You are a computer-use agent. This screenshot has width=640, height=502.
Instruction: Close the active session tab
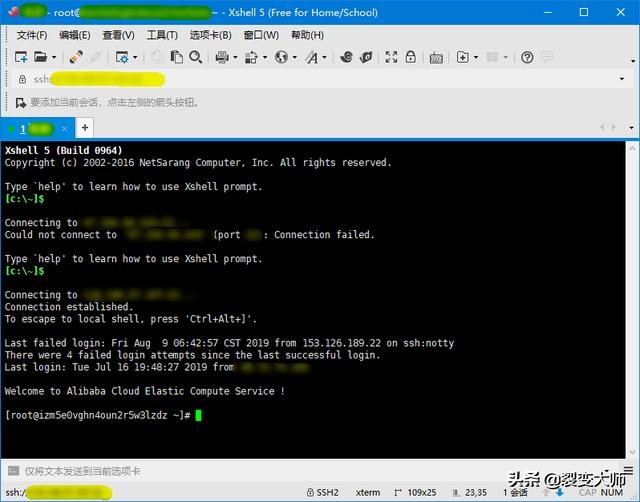(65, 128)
